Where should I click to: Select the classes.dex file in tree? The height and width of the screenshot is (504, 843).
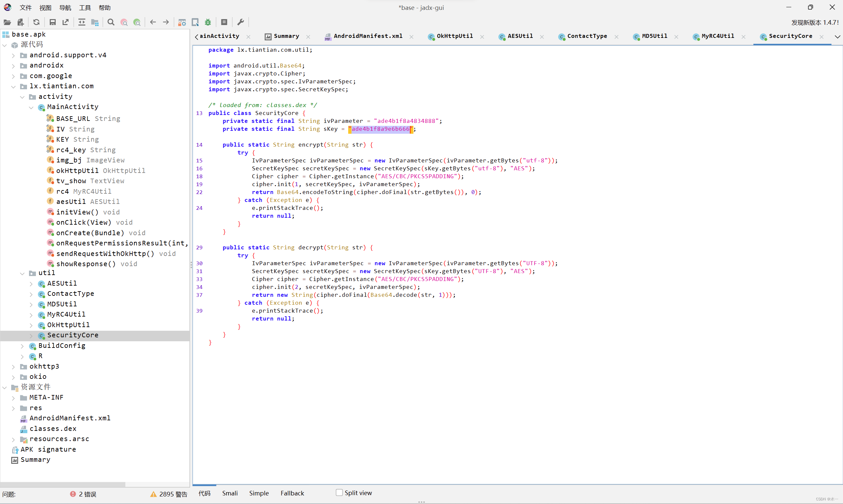pos(53,429)
